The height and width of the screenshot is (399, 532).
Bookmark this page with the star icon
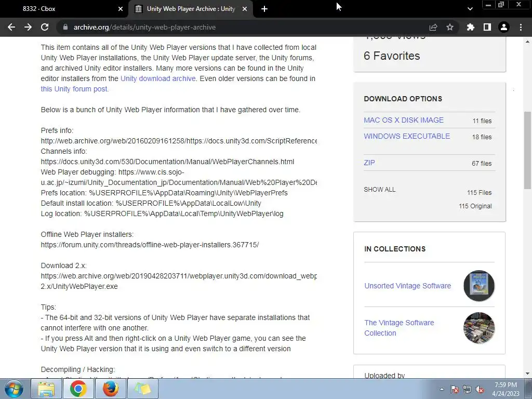tap(450, 27)
